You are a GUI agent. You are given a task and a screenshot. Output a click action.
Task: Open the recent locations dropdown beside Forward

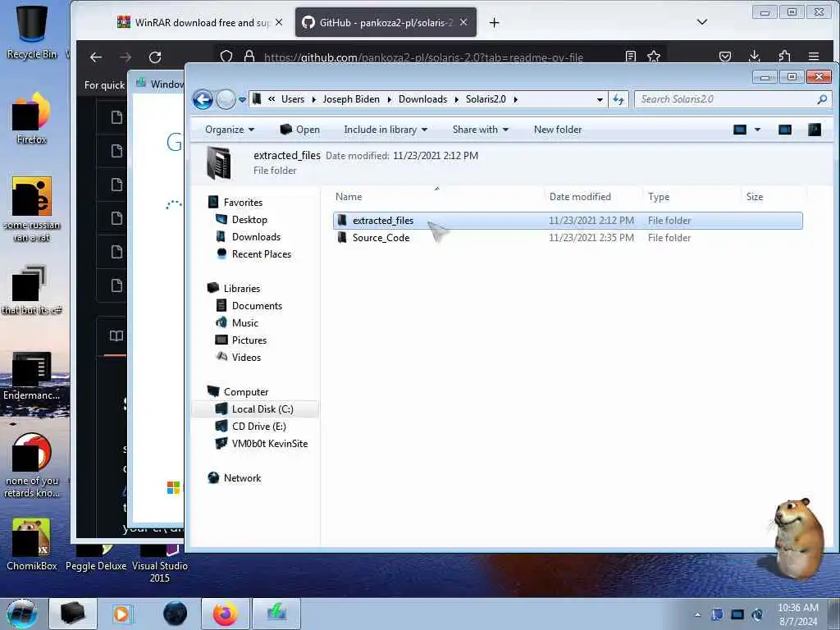point(242,99)
